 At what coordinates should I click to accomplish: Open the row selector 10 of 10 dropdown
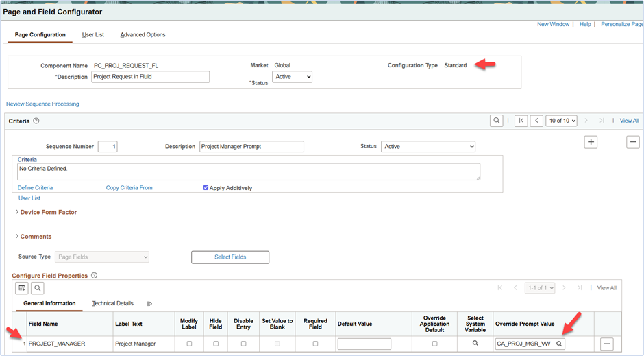[561, 121]
